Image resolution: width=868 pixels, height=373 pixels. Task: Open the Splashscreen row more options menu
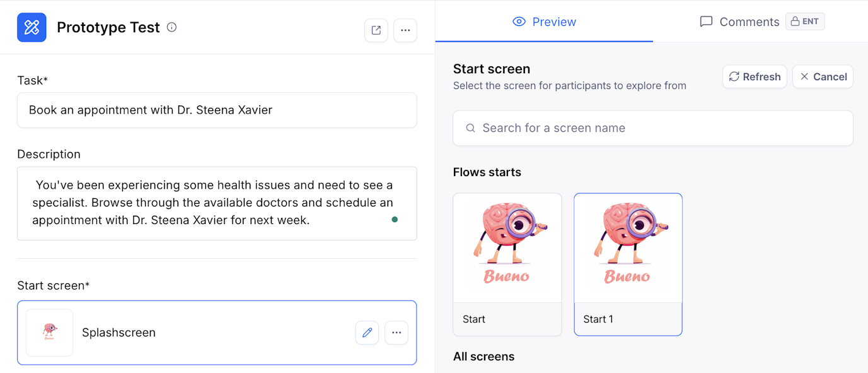click(396, 333)
